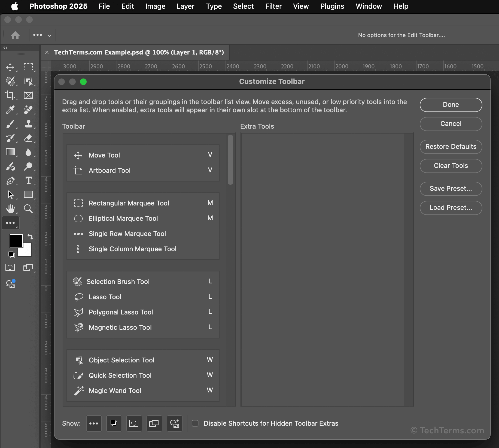Select the Object Selection tool in left toolbar

tap(28, 81)
